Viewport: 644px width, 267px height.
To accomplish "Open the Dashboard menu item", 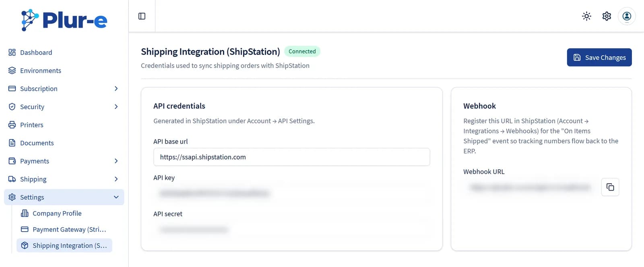I will click(64, 52).
